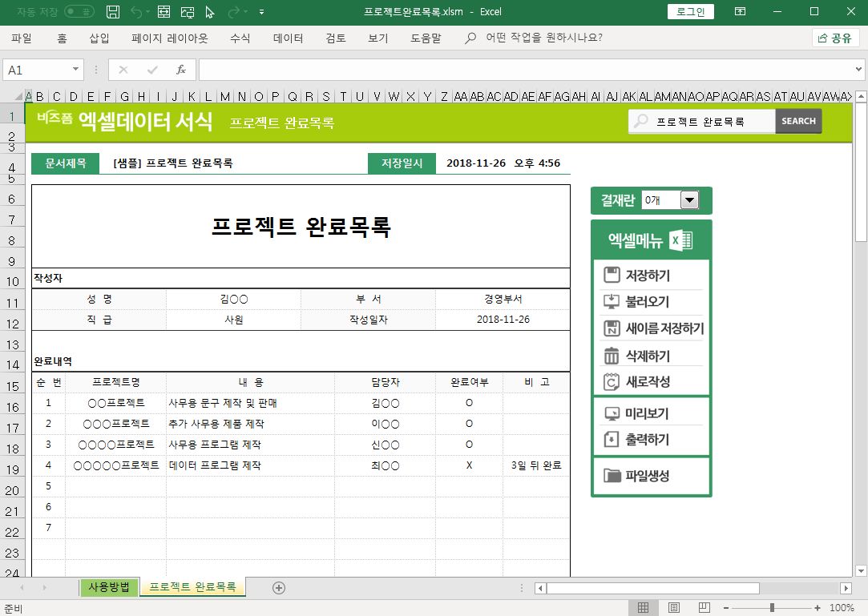Viewport: 868px width, 616px height.
Task: Open the 페이지 레이아웃 tab
Action: pyautogui.click(x=169, y=38)
